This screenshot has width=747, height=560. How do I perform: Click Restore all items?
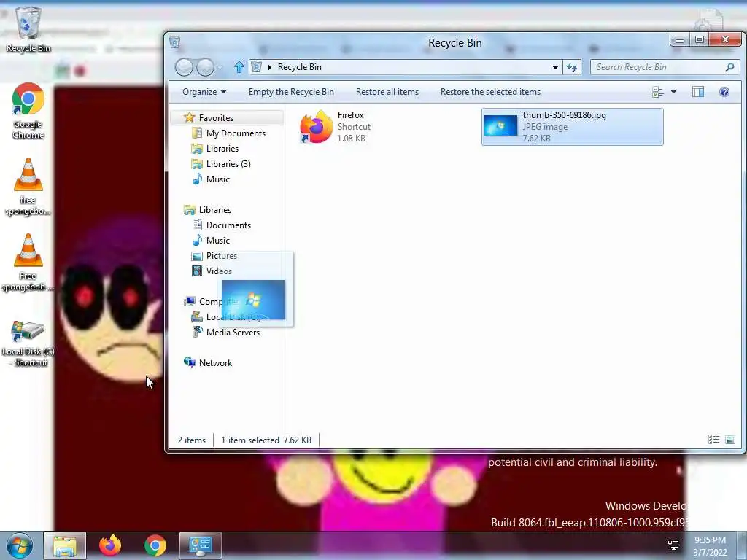coord(387,92)
